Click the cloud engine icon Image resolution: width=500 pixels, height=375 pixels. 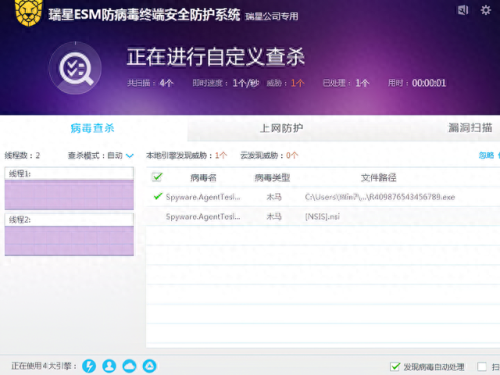pos(129,366)
